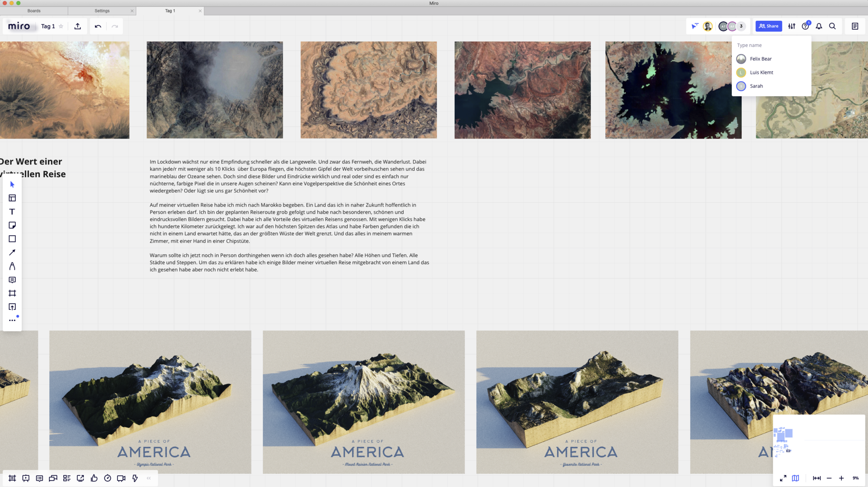Start screen sharing from bottom toolbar
868x487 pixels.
[80, 478]
